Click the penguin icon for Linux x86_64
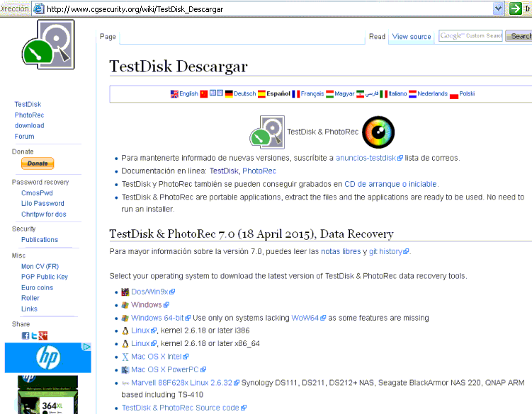Image resolution: width=532 pixels, height=414 pixels. [125, 344]
